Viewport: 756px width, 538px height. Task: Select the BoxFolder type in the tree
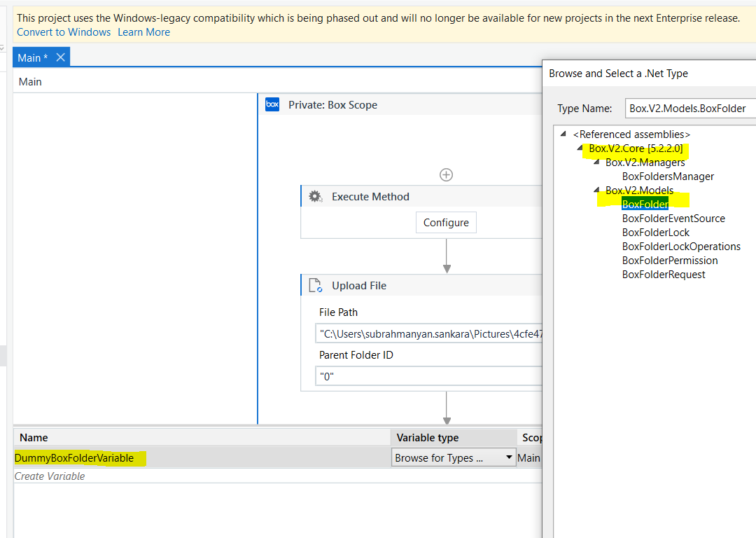(645, 204)
